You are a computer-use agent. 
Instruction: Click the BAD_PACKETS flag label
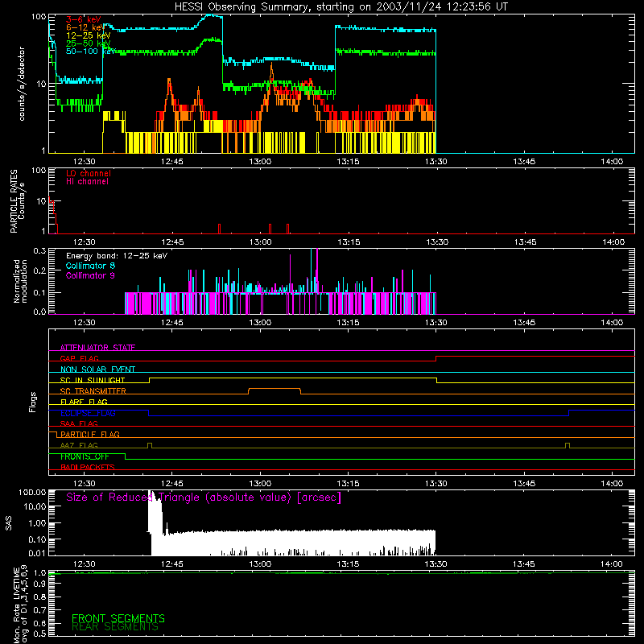click(88, 467)
